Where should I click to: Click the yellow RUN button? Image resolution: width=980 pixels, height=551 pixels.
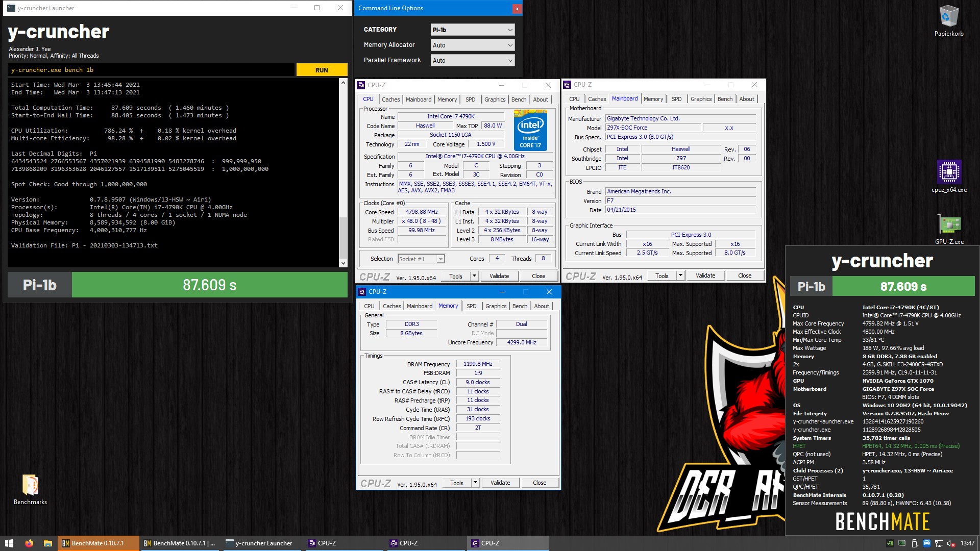[322, 70]
